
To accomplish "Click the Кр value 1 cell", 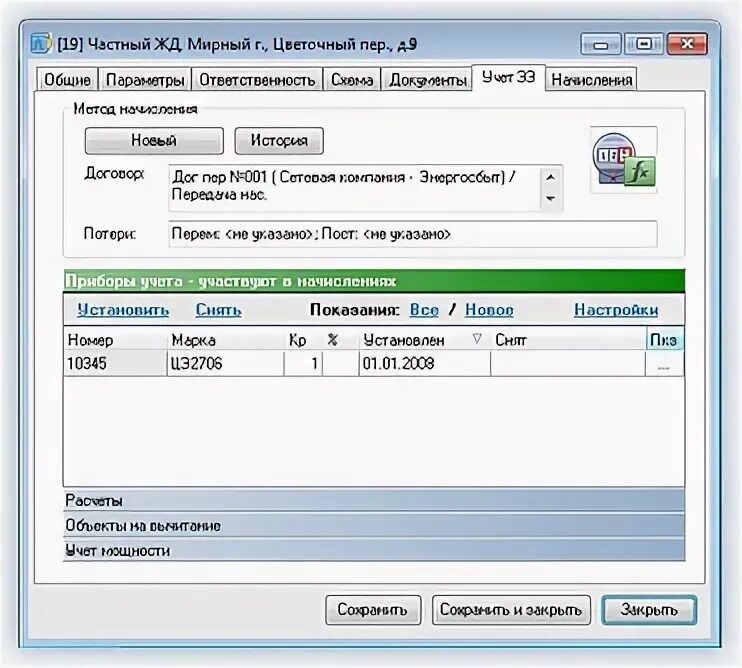I will pos(303,363).
